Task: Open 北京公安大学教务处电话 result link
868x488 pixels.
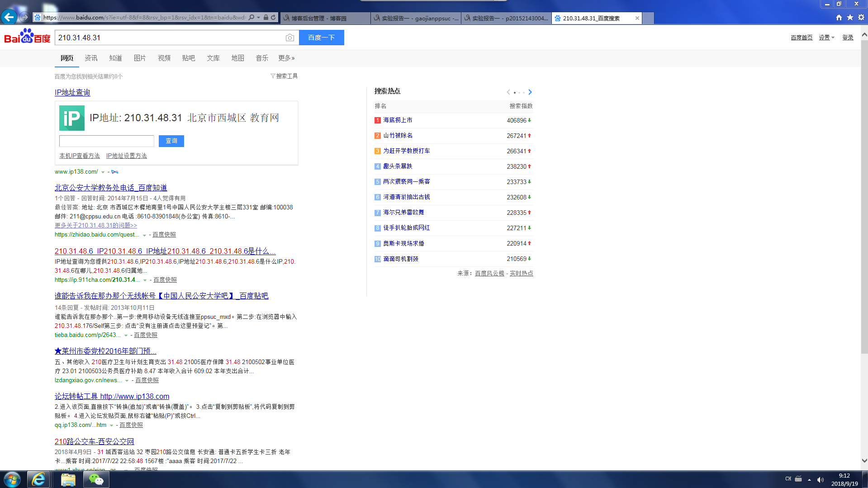Action: (111, 188)
